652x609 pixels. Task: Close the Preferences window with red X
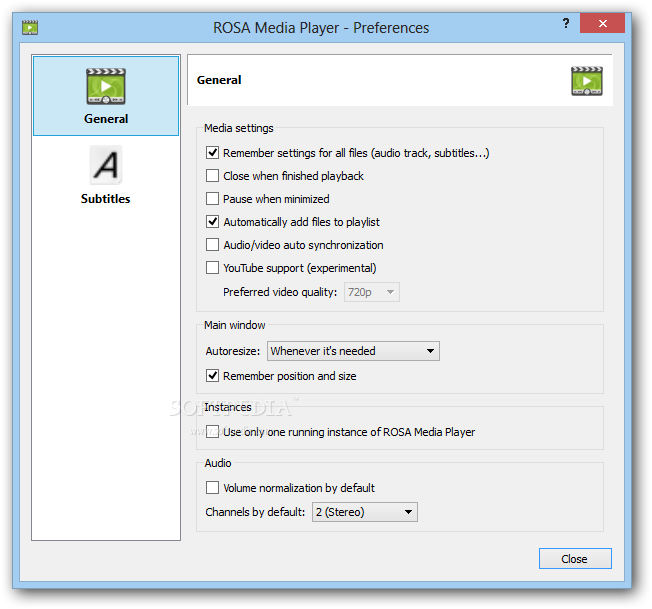pyautogui.click(x=602, y=23)
